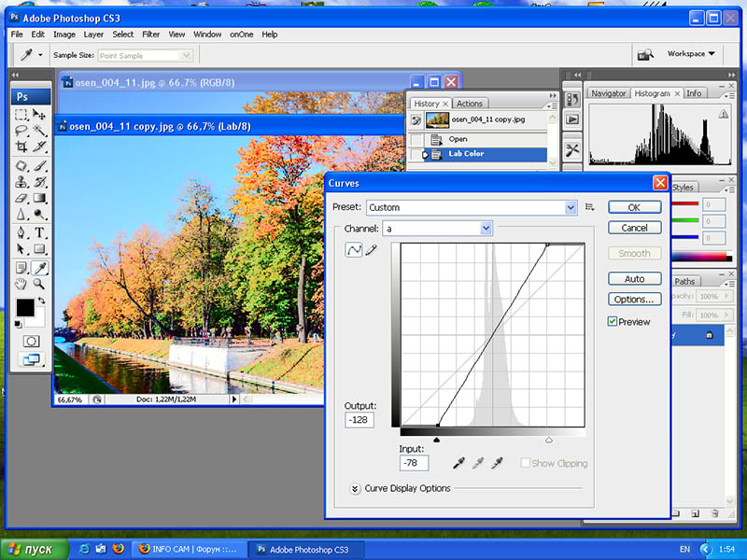Open the Eyedropper tool preset picker arrow

[x=40, y=55]
